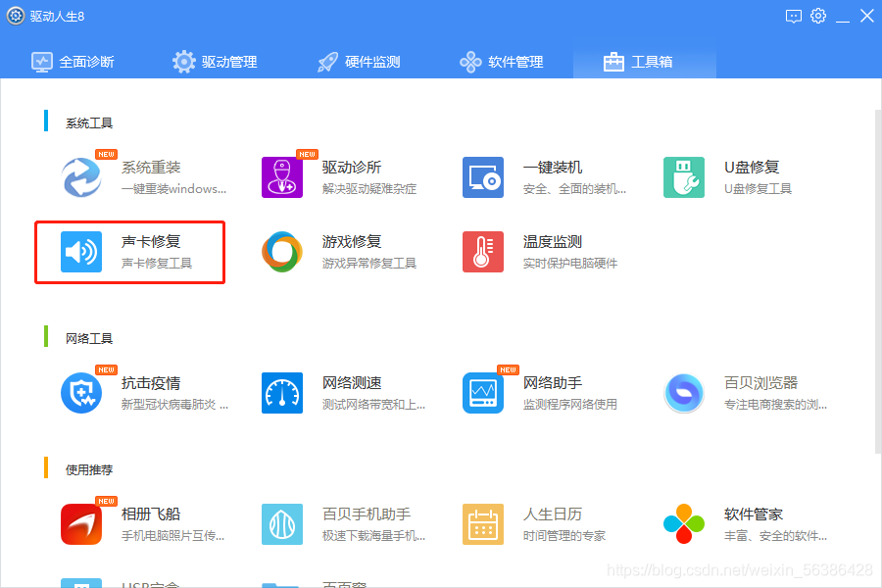Click the 抗击疫情 title text
The image size is (882, 588).
(x=151, y=383)
